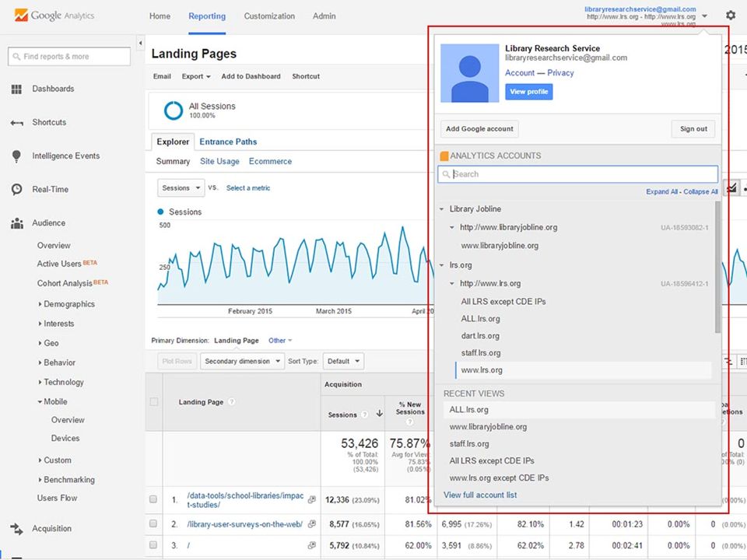Click the Google Analytics logo

54,16
